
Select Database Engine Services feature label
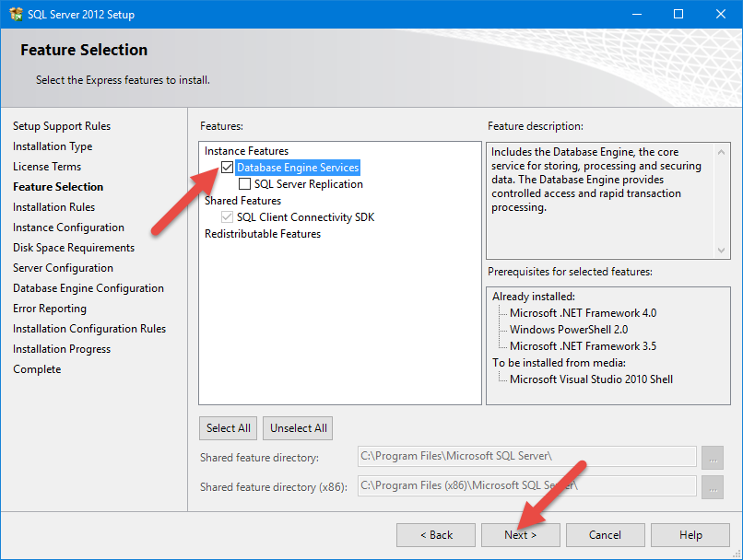(297, 168)
